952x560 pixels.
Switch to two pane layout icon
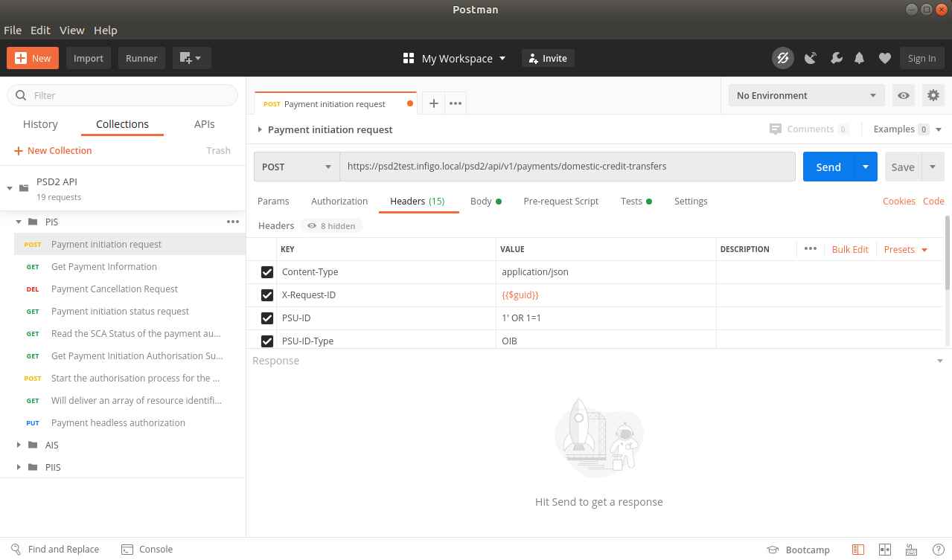coord(885,550)
